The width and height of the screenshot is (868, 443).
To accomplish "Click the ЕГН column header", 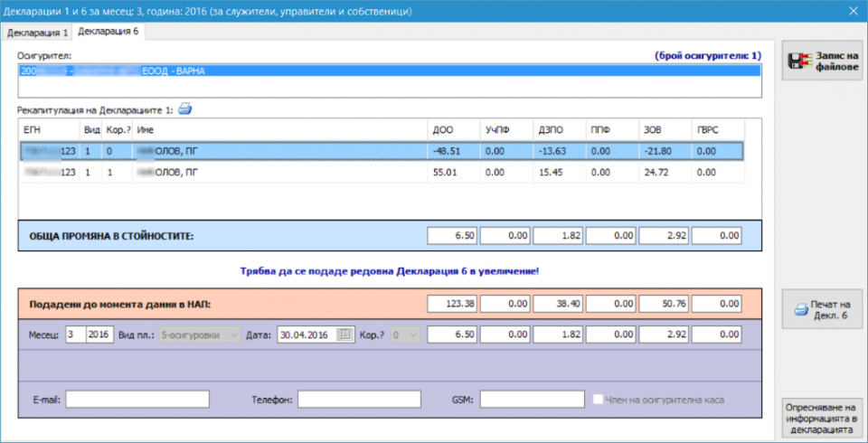I will tap(51, 130).
